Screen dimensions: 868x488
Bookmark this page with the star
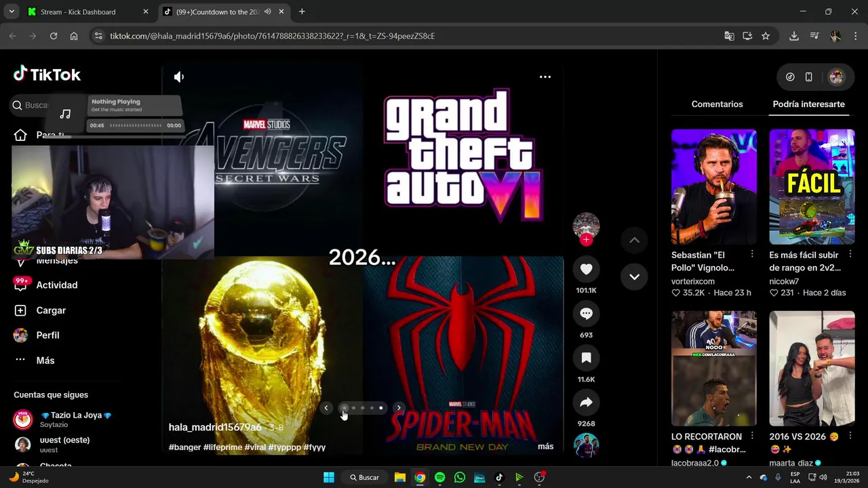(x=766, y=36)
